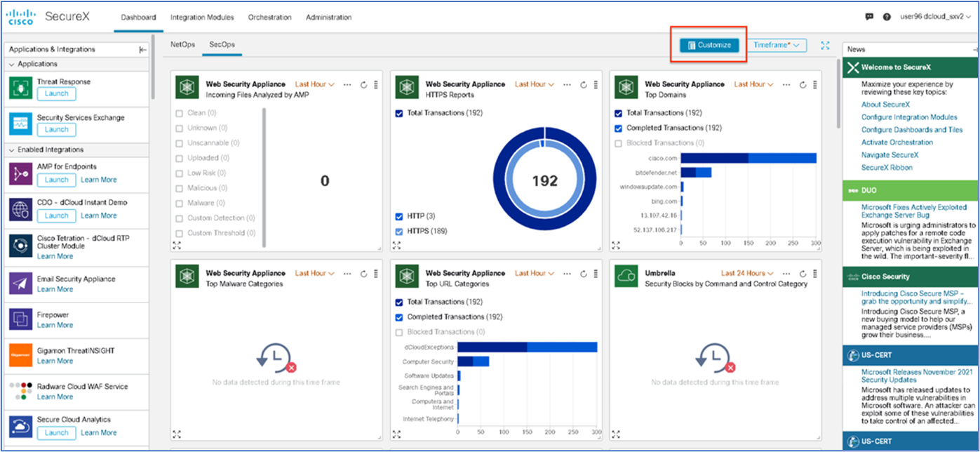The width and height of the screenshot is (980, 452).
Task: Check the Malicious (0) checkbox
Action: [x=180, y=188]
